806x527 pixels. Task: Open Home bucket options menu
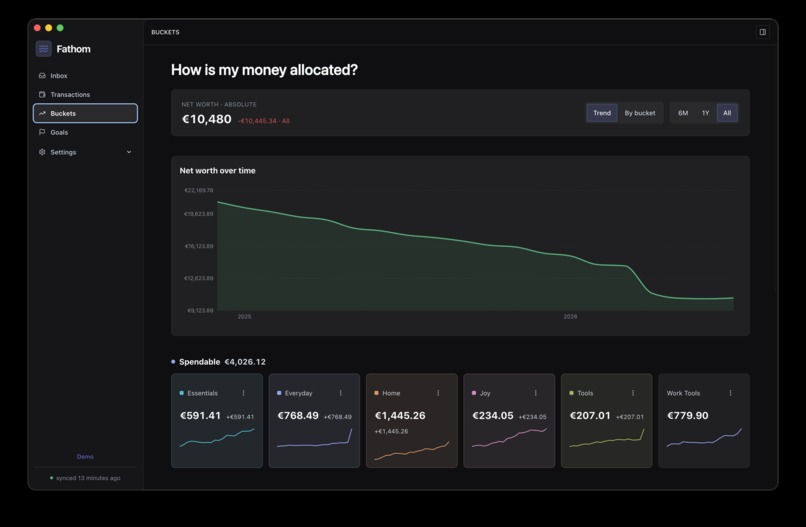pos(438,393)
